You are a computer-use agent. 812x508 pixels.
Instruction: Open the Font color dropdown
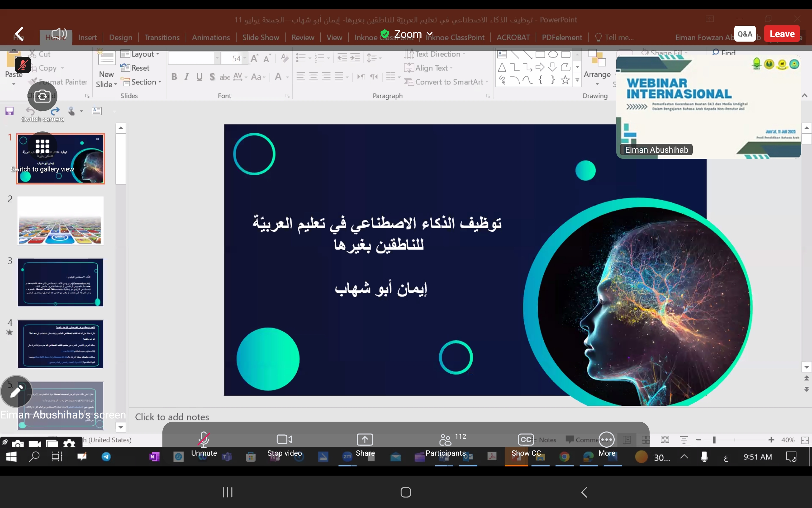288,77
